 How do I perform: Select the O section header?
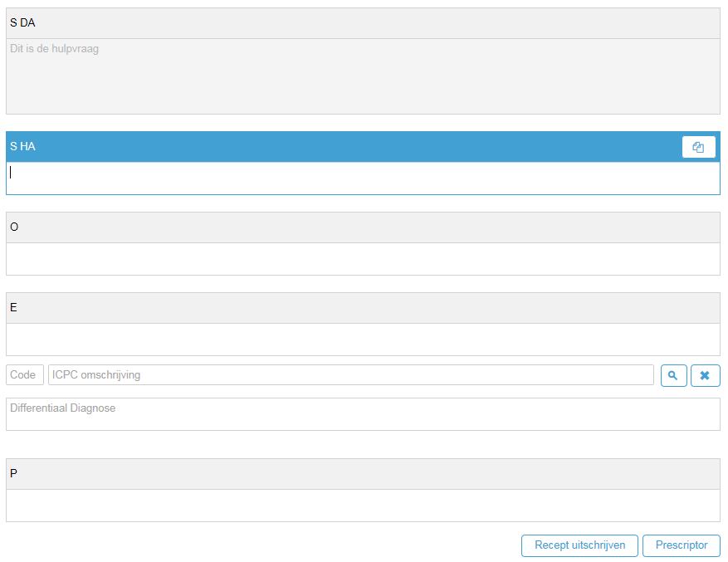coord(363,227)
